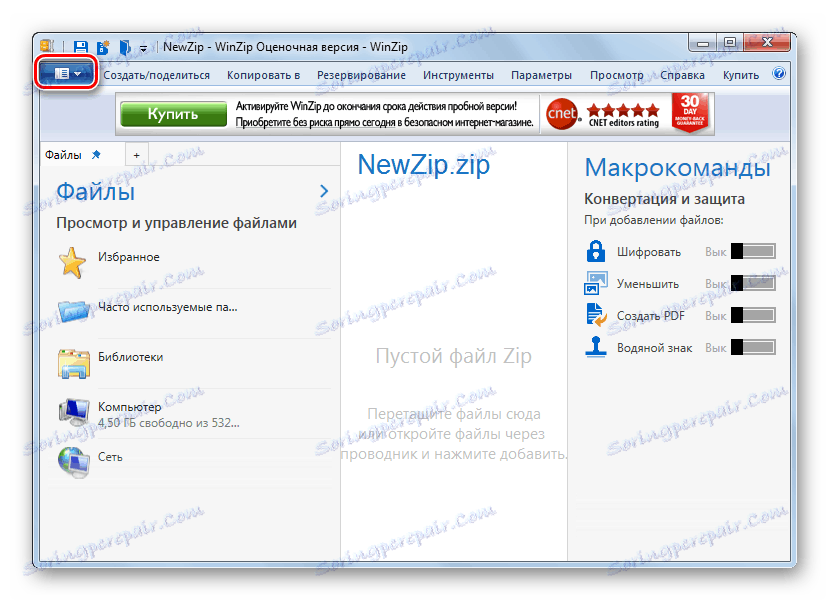Click the Уменьшить label

tap(647, 284)
